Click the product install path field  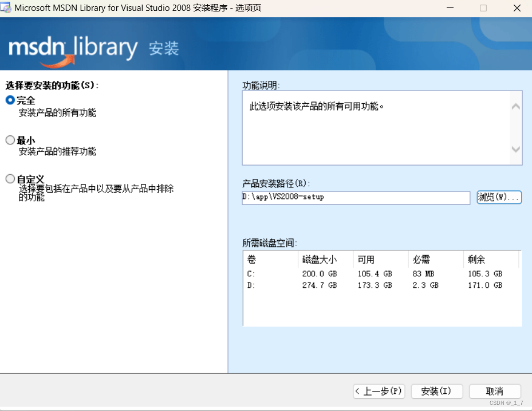[356, 197]
